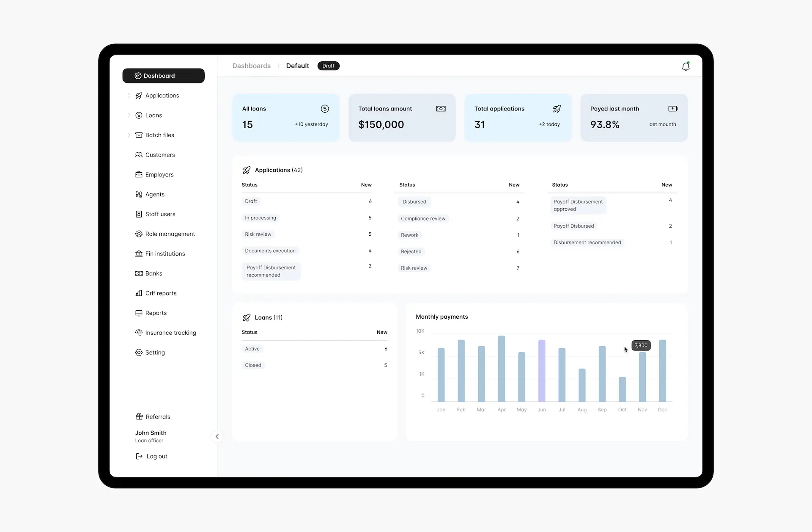Select the Banks icon
This screenshot has height=532, width=812.
[x=139, y=273]
